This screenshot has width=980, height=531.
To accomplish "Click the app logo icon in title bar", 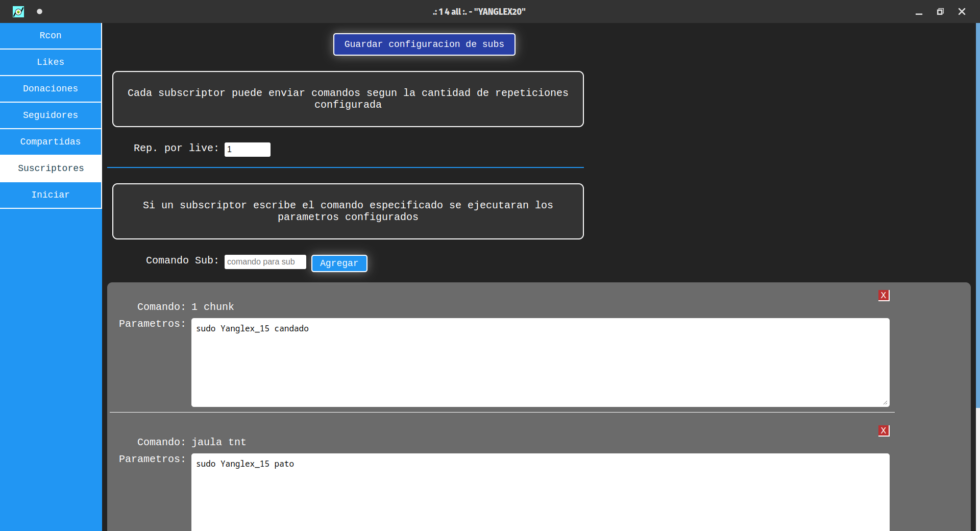I will (18, 11).
